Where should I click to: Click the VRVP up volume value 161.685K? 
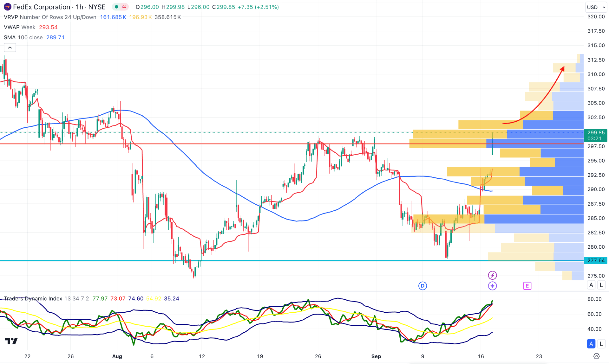tap(113, 17)
